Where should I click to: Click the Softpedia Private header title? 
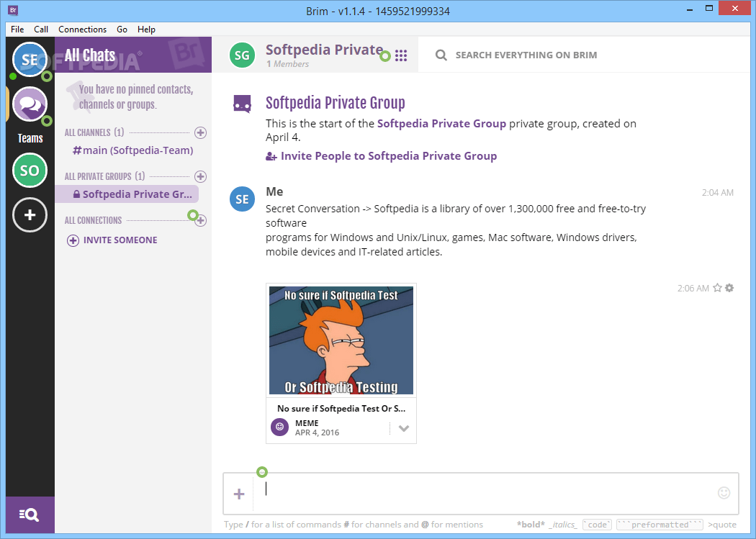point(325,50)
